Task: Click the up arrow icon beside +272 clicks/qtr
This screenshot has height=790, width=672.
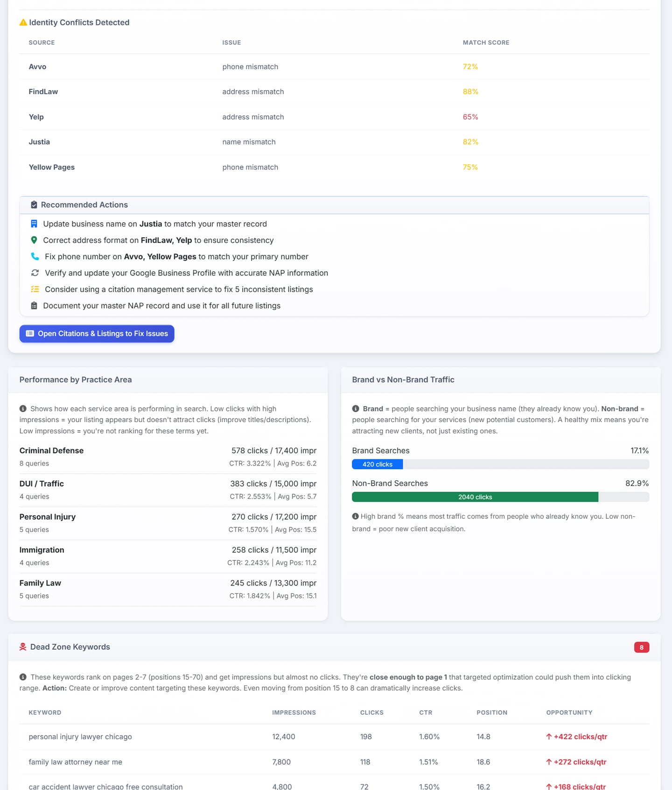Action: tap(549, 762)
